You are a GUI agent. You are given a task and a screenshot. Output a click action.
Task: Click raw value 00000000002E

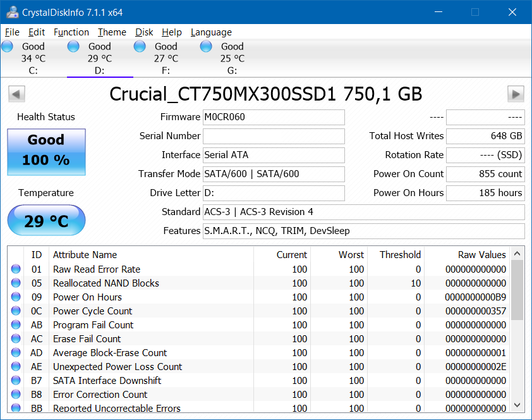click(475, 367)
